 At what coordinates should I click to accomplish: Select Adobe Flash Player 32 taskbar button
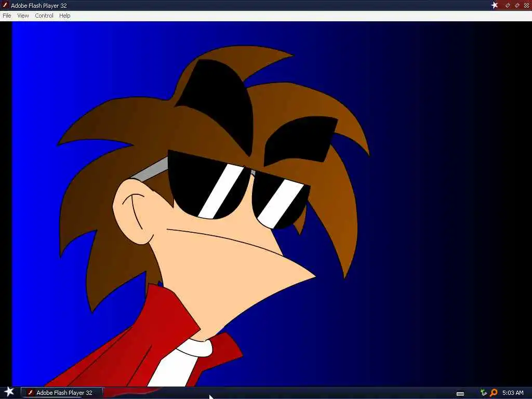click(x=61, y=393)
